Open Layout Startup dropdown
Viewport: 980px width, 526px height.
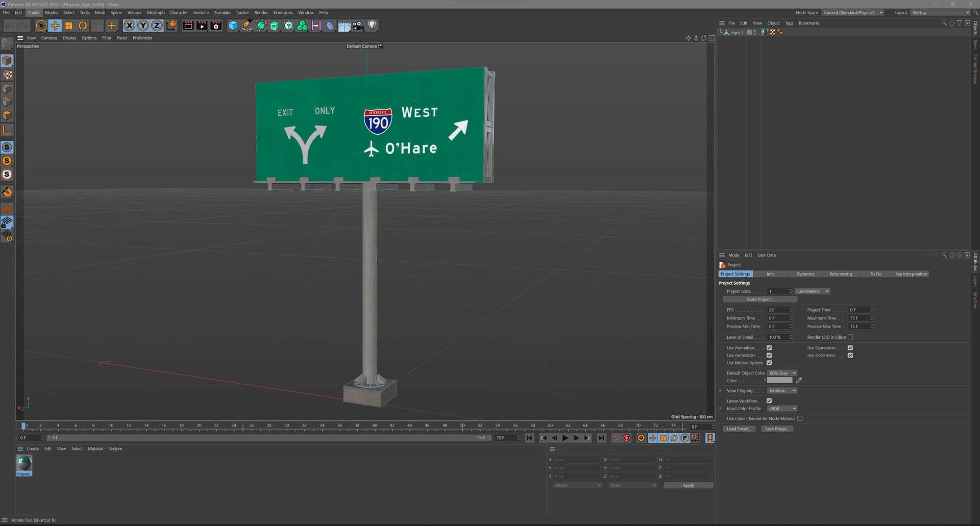coord(940,13)
